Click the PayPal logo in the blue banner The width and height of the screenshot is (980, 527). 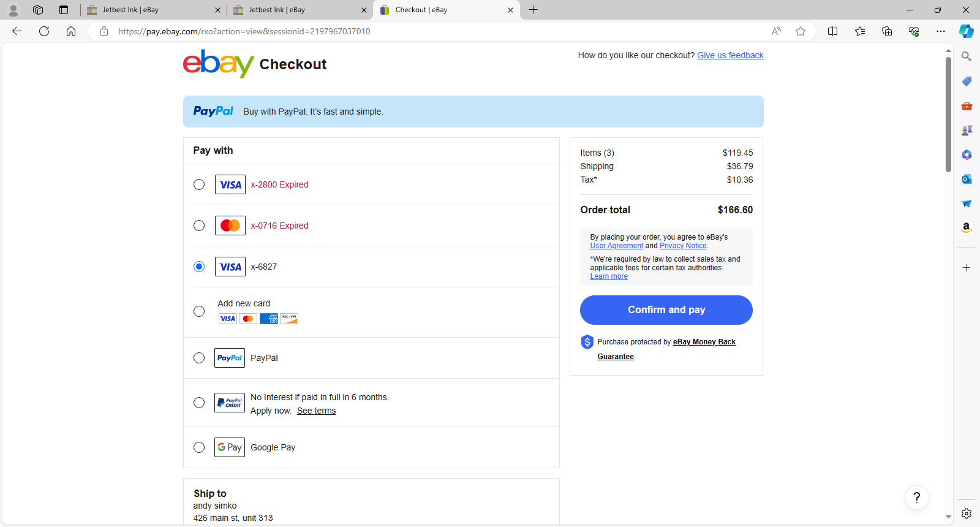tap(213, 111)
